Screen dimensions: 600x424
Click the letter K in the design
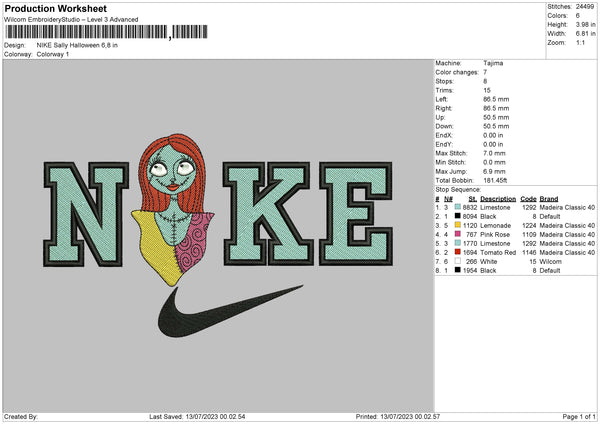269,214
